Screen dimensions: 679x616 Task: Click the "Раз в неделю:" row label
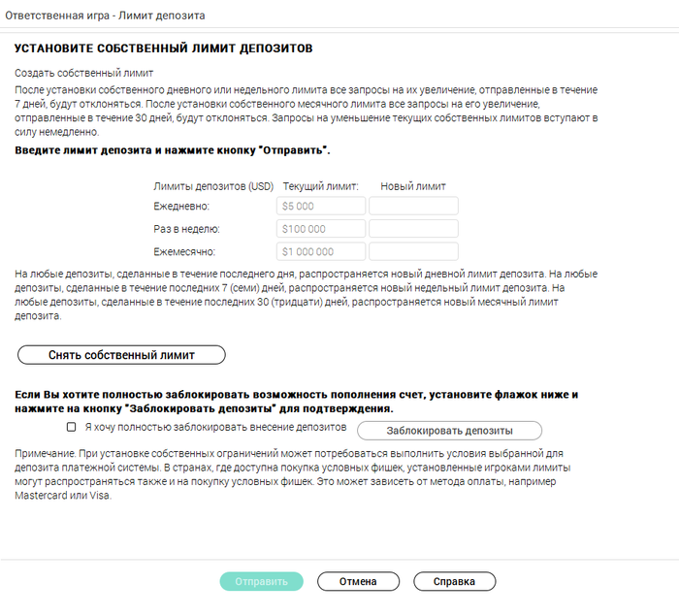pyautogui.click(x=187, y=229)
